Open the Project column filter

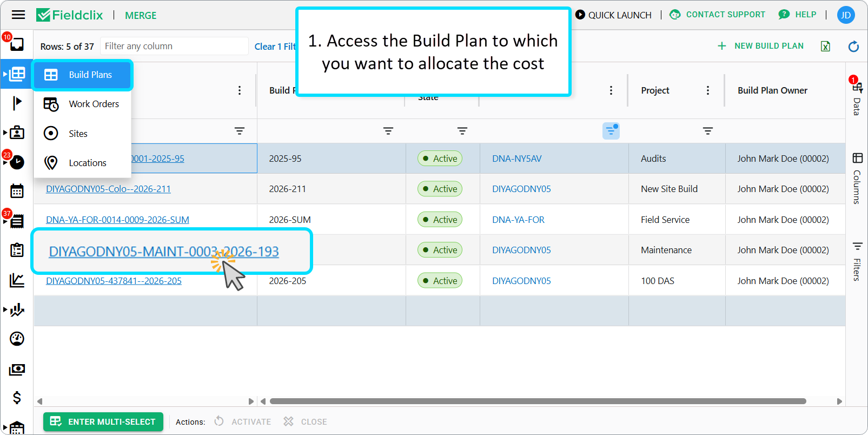coord(708,131)
